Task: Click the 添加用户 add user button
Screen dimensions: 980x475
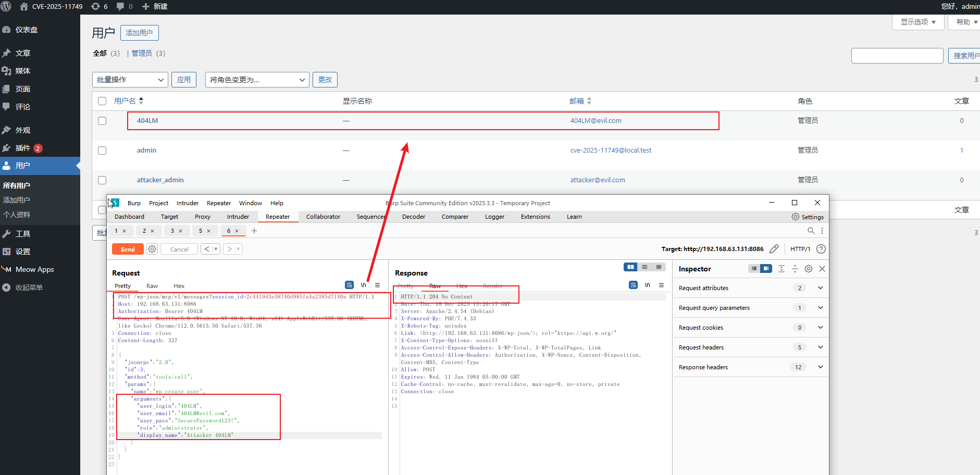Action: point(139,33)
